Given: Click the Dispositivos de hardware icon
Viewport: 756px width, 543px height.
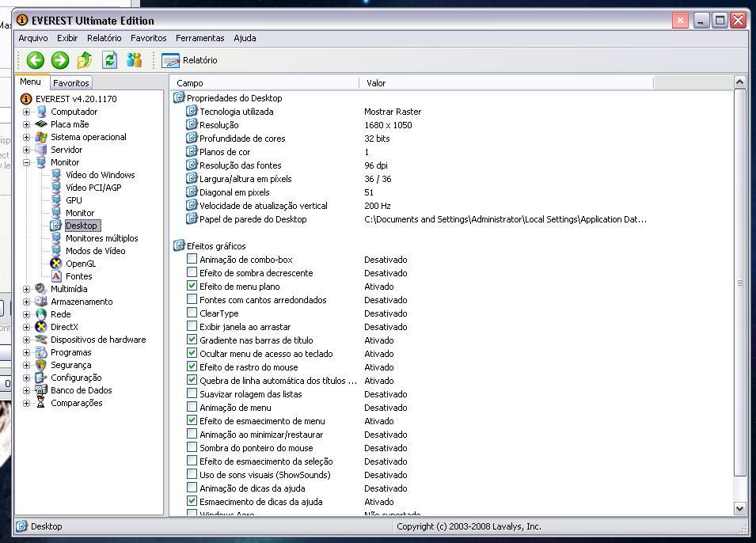Looking at the screenshot, I should tap(41, 340).
